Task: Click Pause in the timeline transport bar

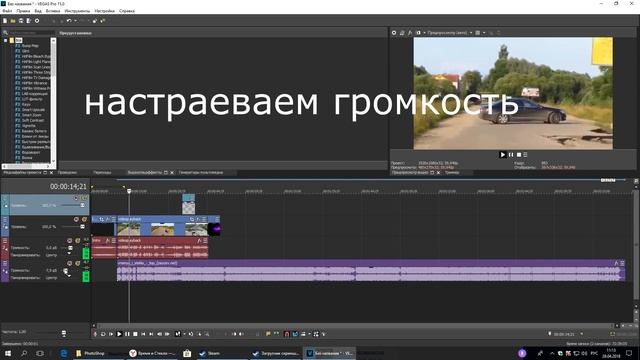Action: (x=127, y=334)
